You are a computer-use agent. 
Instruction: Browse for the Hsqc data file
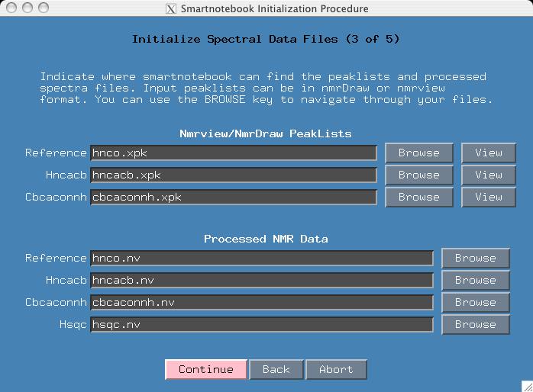click(475, 324)
